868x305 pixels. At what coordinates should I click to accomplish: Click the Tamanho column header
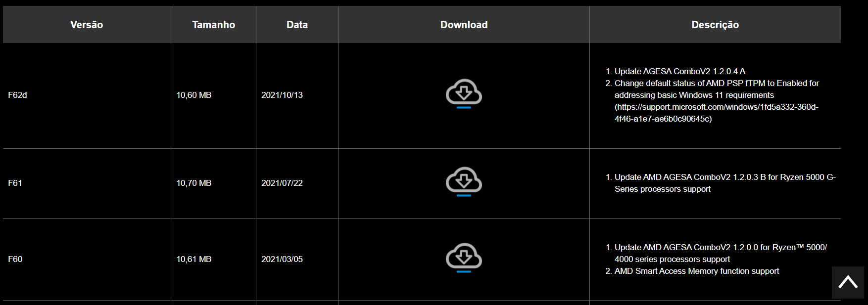point(213,25)
